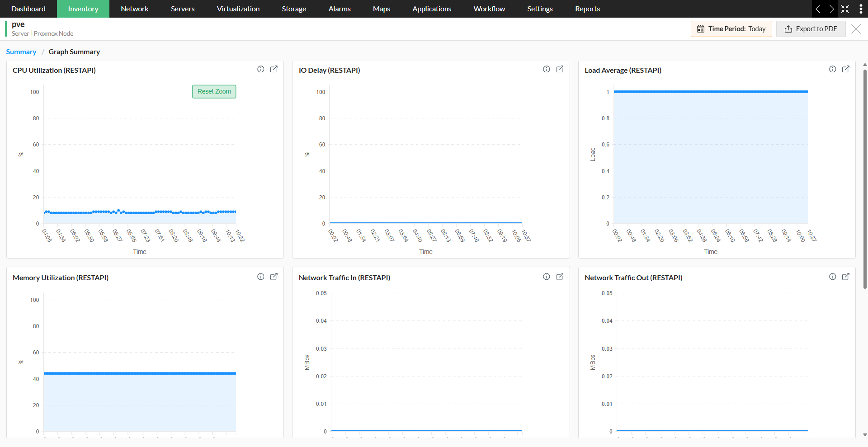Go to previous menu page arrow

tap(818, 9)
